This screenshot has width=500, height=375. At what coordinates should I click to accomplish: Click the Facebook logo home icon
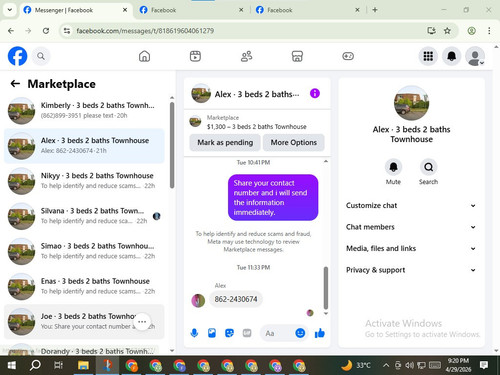click(x=17, y=56)
